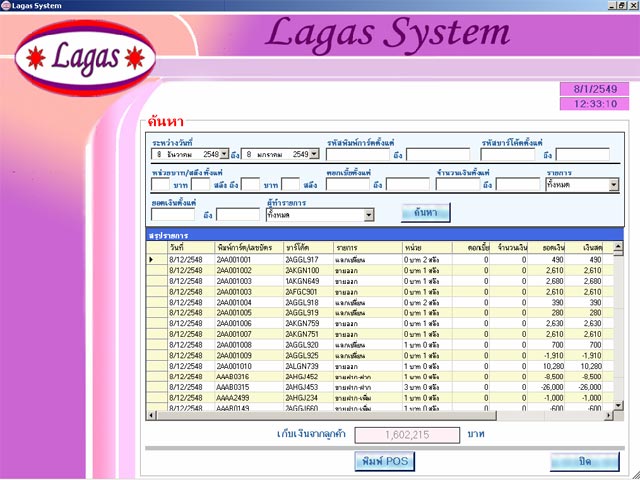Open the start date dropdown showing 2548
640x480 pixels.
[x=224, y=154]
